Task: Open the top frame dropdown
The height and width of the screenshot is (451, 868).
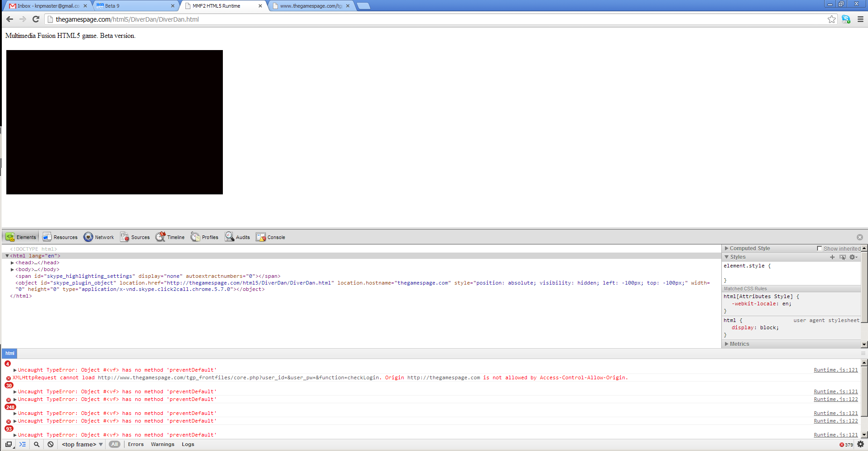Action: click(82, 444)
